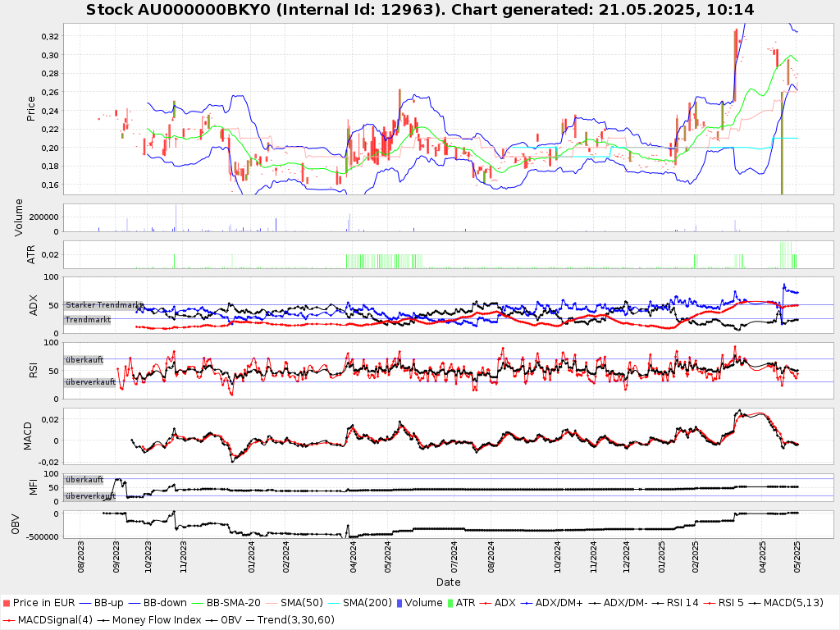Click the 04/2025 date tick label
840x630 pixels.
click(763, 557)
